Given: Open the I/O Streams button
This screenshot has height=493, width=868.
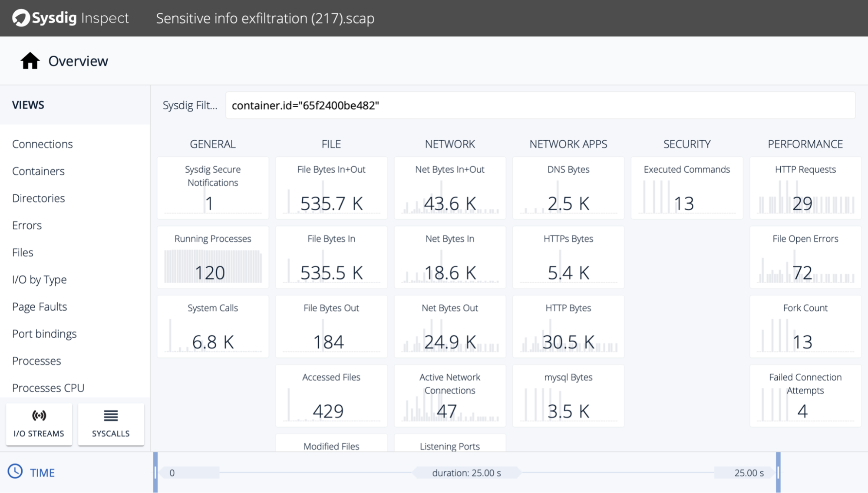Looking at the screenshot, I should click(x=39, y=424).
